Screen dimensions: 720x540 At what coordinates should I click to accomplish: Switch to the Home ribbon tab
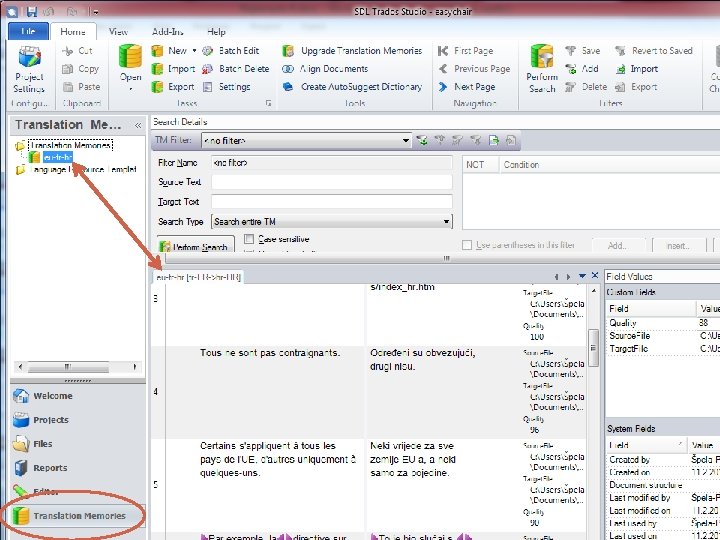[x=73, y=31]
